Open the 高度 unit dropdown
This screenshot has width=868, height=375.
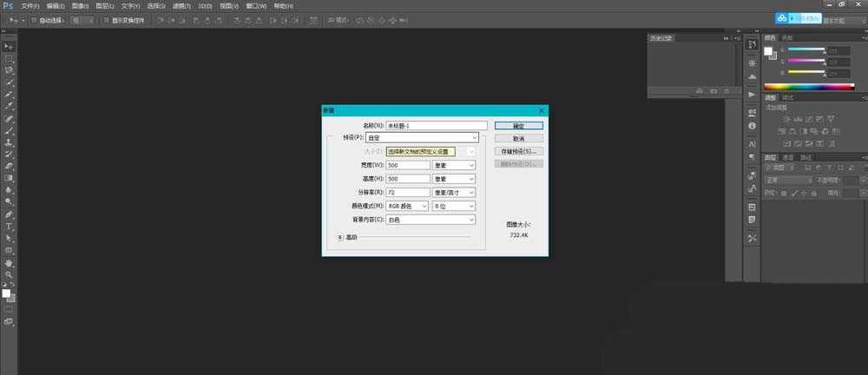(x=453, y=179)
